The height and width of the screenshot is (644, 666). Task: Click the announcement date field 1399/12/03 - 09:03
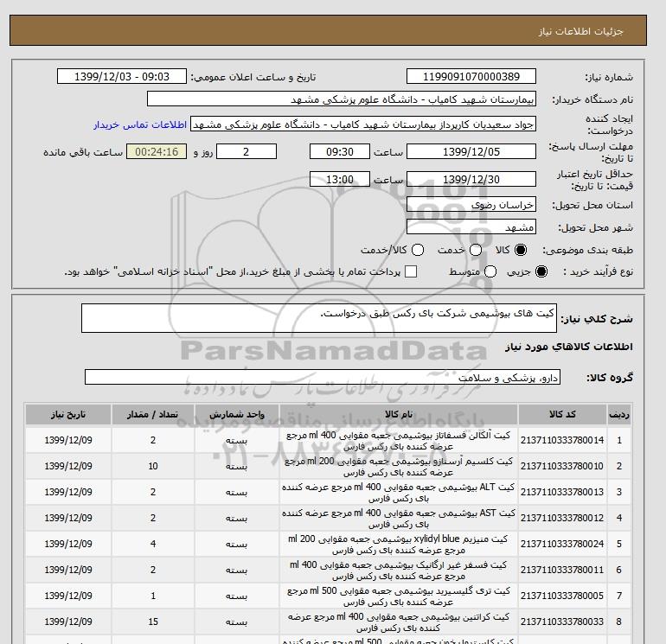(121, 76)
